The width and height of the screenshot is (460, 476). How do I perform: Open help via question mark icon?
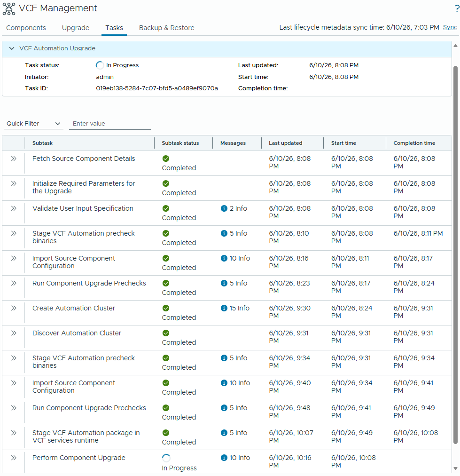457,8
